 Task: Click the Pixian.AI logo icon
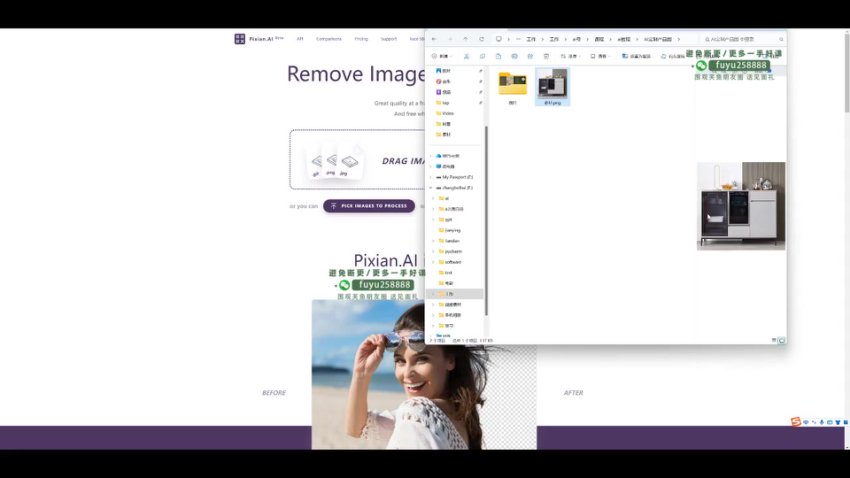pos(240,39)
